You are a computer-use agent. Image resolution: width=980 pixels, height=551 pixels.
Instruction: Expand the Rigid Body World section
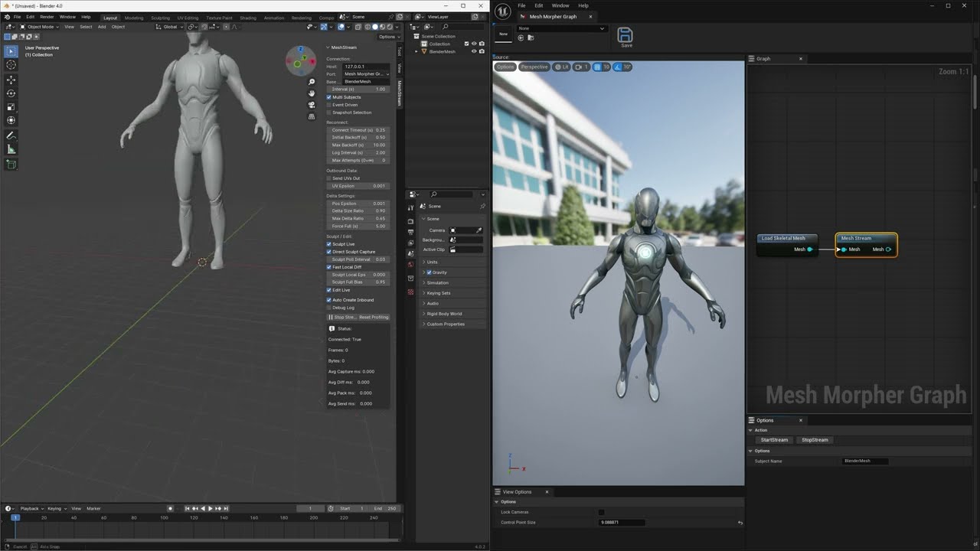click(x=453, y=314)
